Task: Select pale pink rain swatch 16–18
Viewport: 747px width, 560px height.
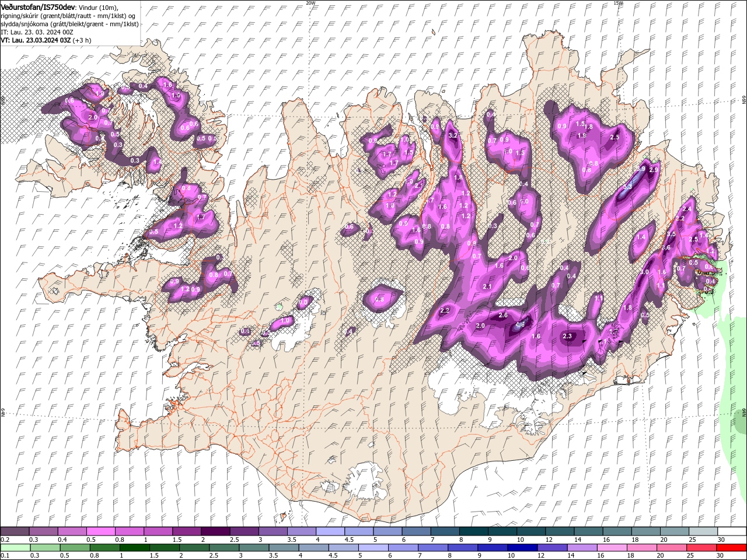Action: [612, 548]
